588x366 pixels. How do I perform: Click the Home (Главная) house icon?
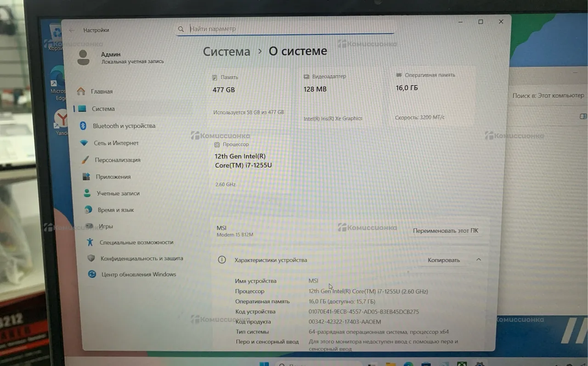[81, 91]
